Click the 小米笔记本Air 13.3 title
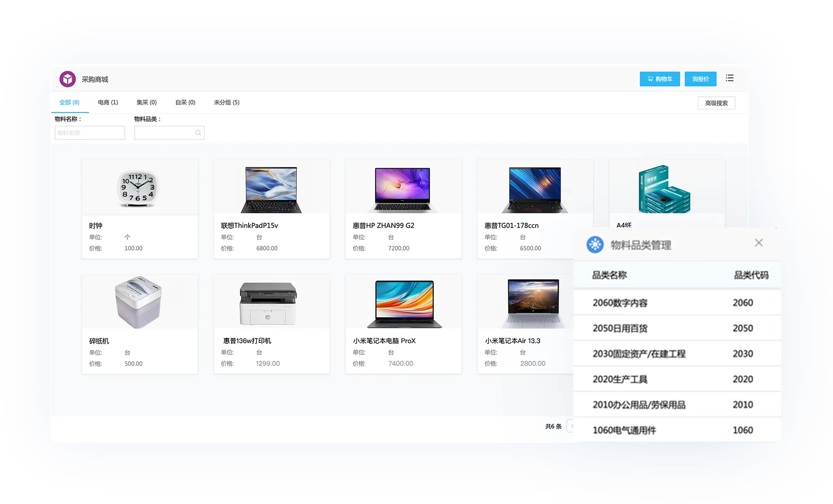Screen dimensions: 833x504 click(513, 341)
